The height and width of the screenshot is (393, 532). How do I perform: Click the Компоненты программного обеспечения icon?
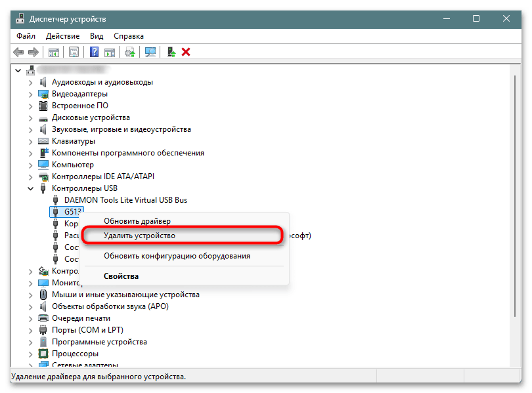pyautogui.click(x=44, y=153)
